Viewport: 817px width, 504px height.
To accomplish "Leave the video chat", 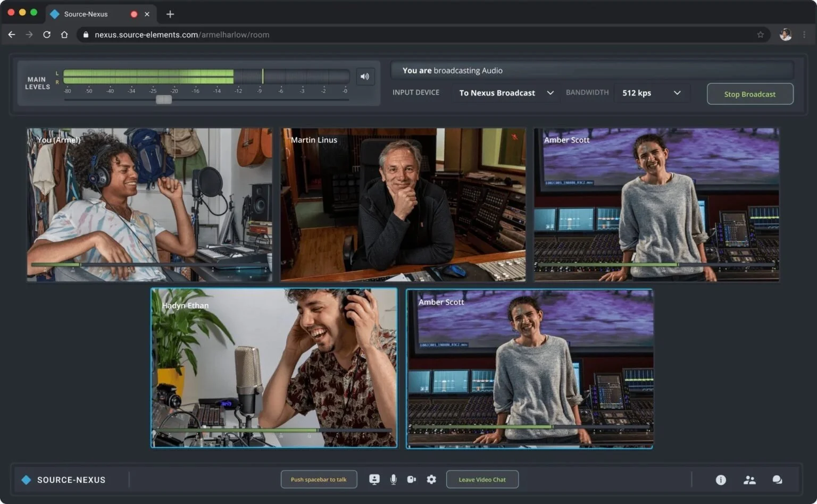I will [482, 480].
